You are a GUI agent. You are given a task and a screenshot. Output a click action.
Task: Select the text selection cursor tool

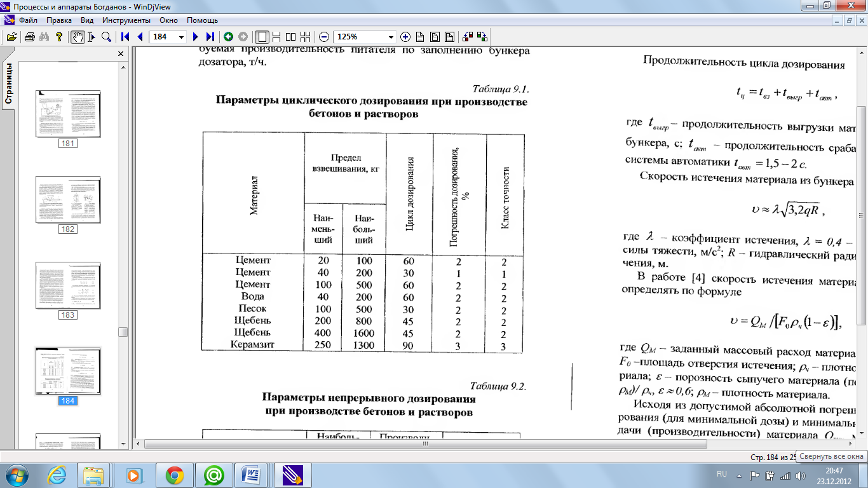coord(92,37)
